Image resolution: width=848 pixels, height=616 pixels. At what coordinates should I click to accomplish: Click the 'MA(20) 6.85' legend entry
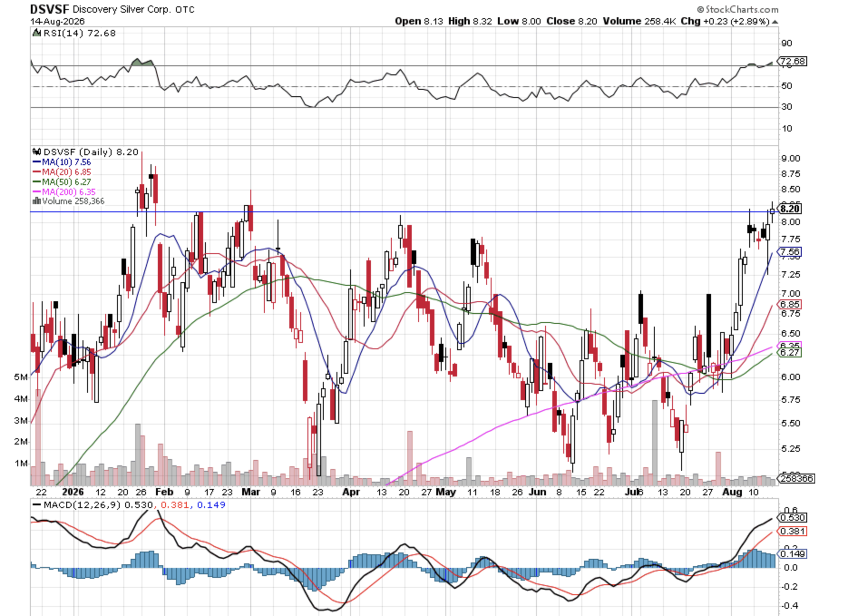click(66, 172)
